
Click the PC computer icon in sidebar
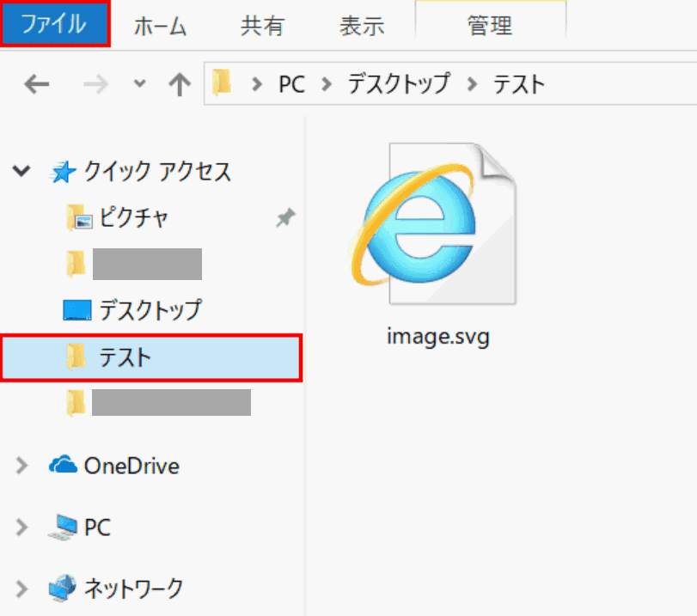pyautogui.click(x=62, y=528)
